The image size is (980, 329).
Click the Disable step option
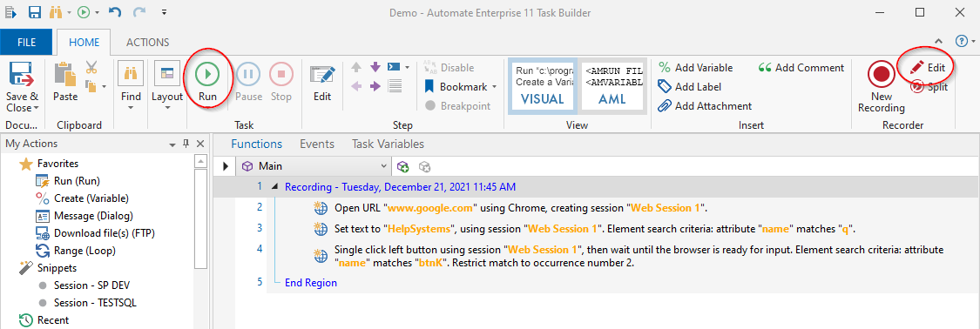click(449, 67)
